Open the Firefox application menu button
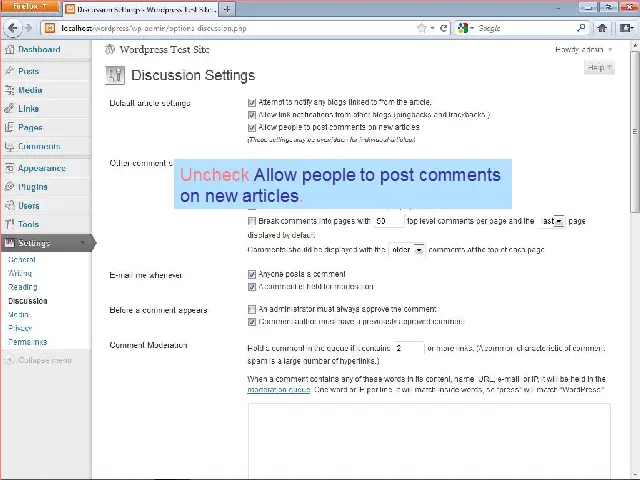Screen dimensions: 640x480 click(29, 7)
